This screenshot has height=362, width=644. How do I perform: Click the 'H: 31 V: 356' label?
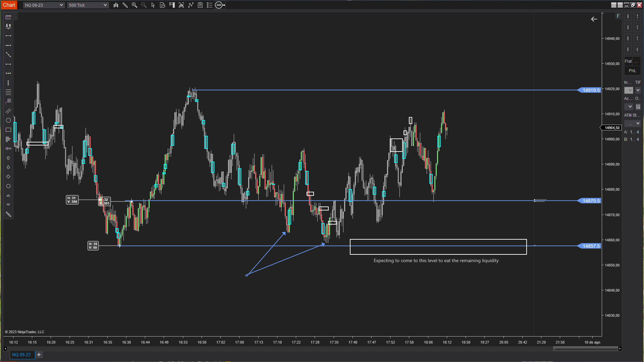72,200
